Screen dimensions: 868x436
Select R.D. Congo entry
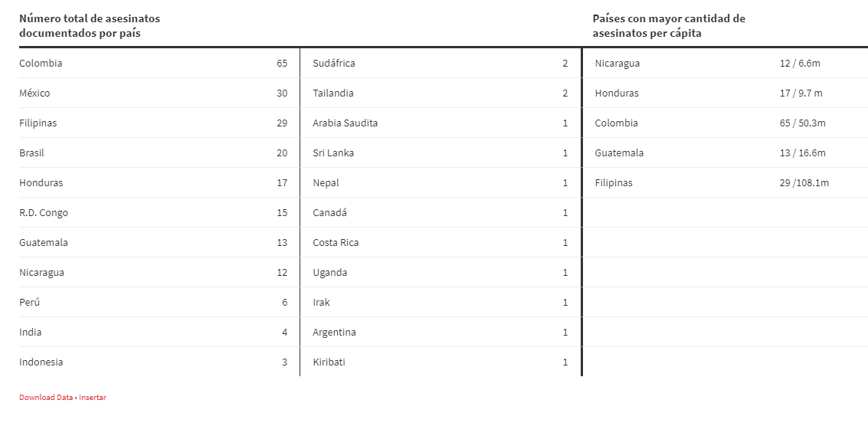44,213
